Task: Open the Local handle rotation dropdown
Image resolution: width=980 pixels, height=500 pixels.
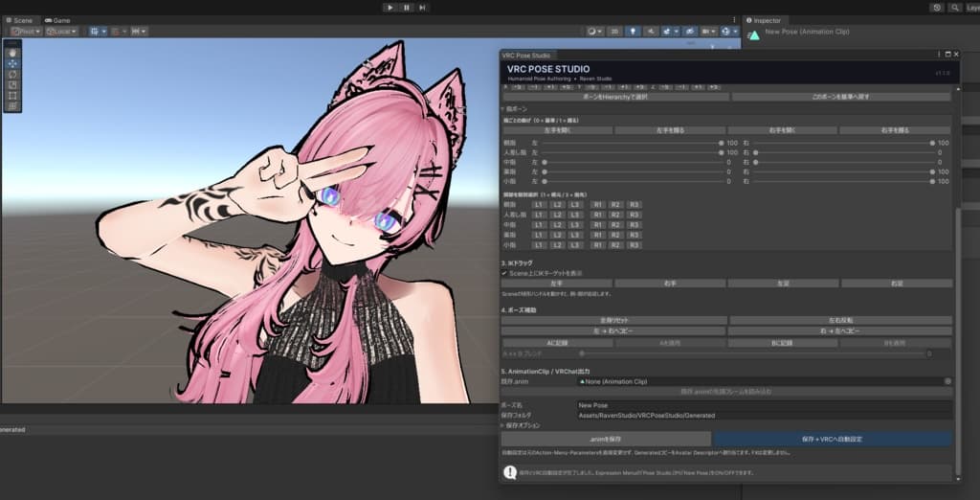Action: pos(61,32)
